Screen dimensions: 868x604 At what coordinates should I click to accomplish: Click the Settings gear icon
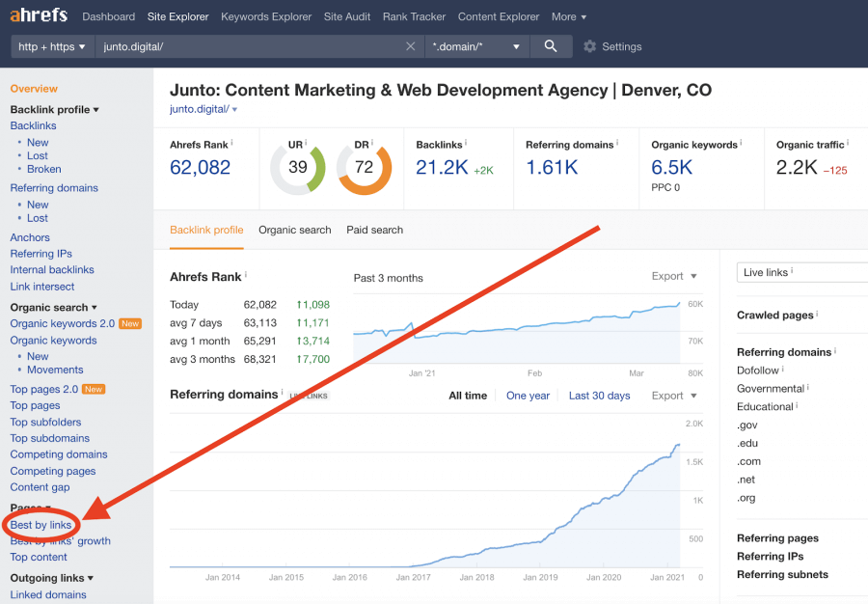[590, 46]
